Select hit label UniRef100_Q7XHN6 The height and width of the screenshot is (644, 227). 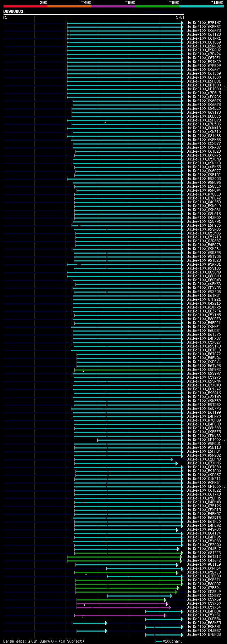click(x=204, y=463)
